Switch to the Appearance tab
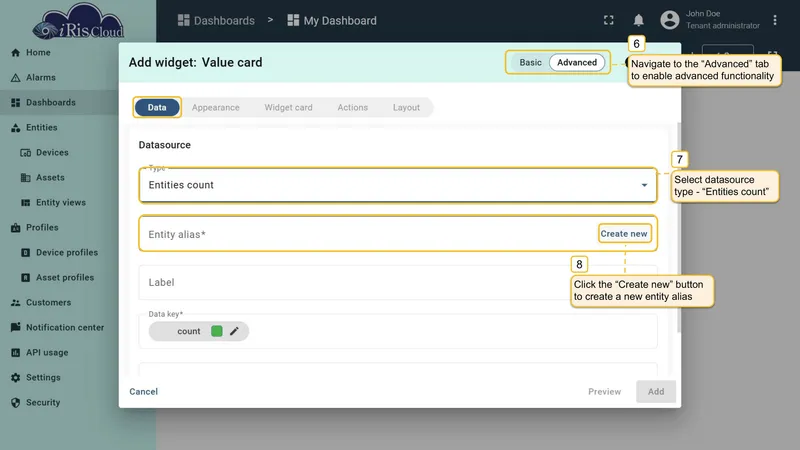This screenshot has height=450, width=800. [215, 108]
